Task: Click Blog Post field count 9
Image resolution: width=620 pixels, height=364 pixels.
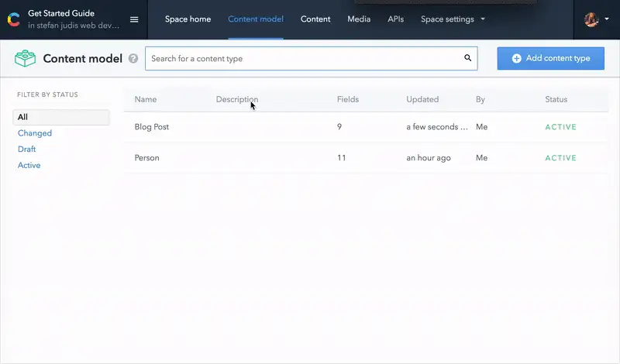Action: 339,127
